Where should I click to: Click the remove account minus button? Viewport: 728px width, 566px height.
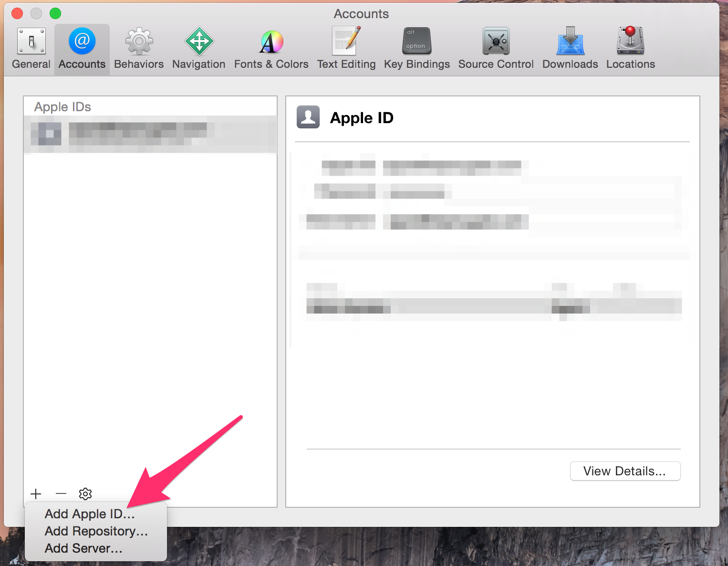61,494
